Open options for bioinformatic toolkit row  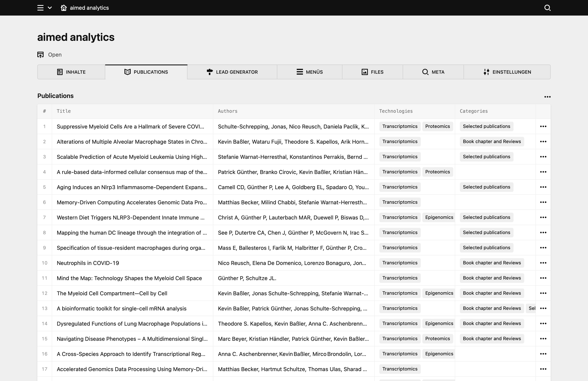tap(543, 308)
